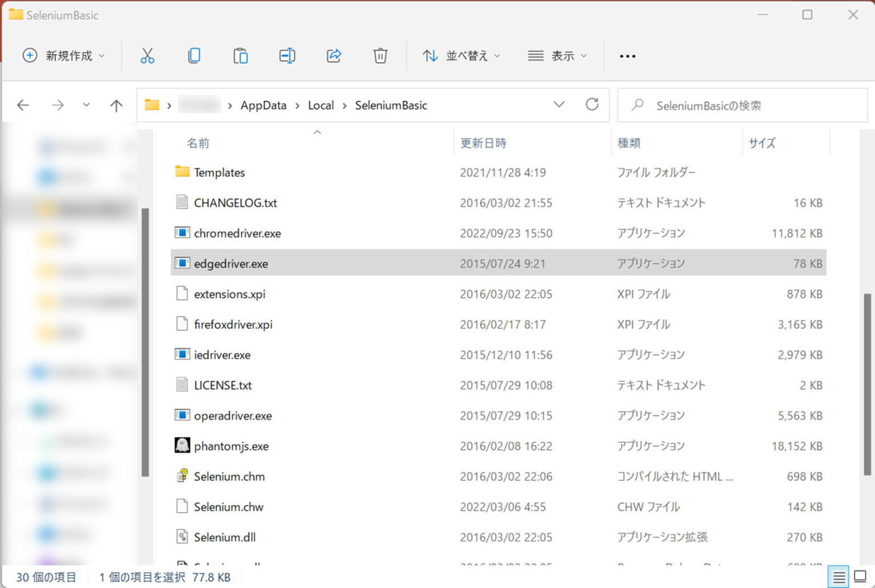The height and width of the screenshot is (588, 875).
Task: Click inside the SeleniumBasic search box
Action: (x=741, y=105)
